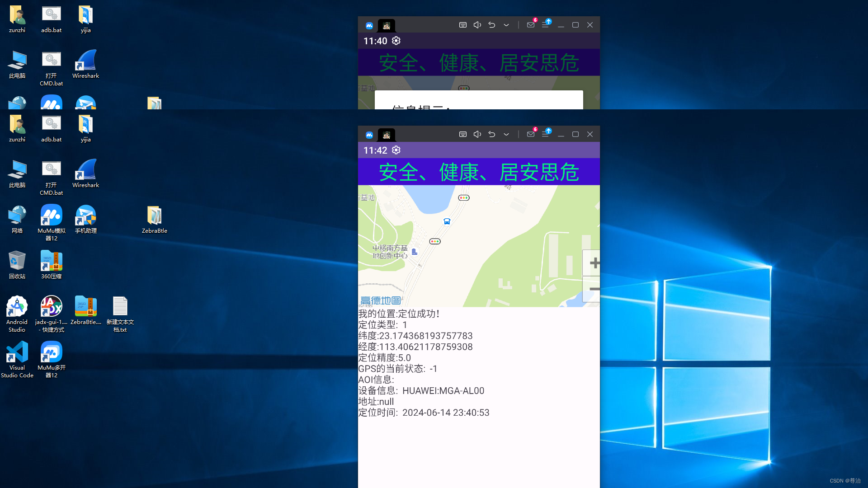Click keyboard icon in the 11:42 emulator window
Viewport: 868px width, 488px height.
(x=462, y=134)
